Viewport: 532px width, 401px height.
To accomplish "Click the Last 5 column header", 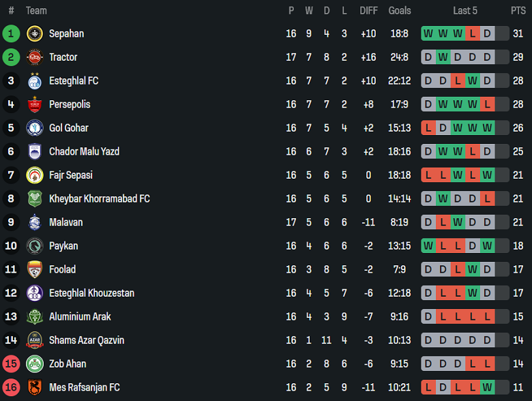I will coord(465,10).
